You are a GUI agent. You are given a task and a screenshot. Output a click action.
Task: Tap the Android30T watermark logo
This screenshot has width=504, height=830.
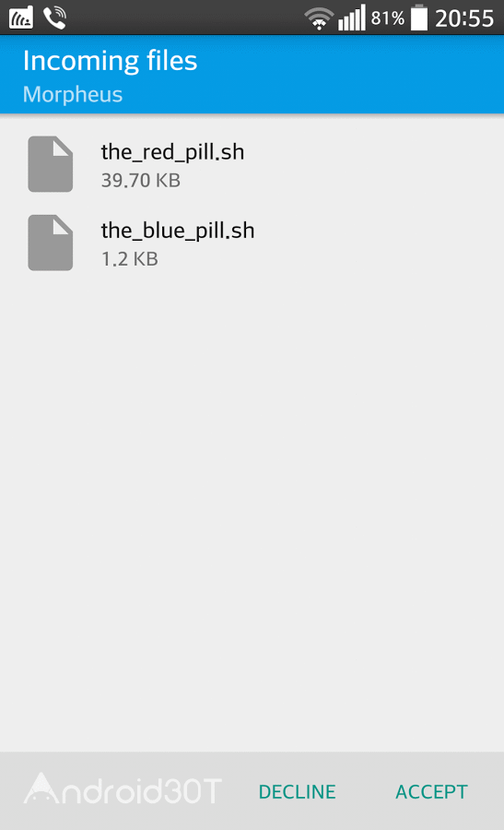point(123,789)
